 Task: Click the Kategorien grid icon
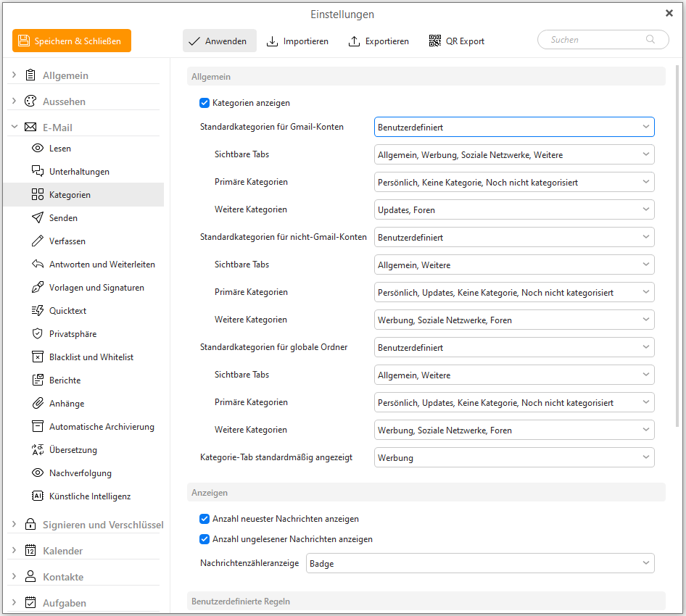(38, 194)
